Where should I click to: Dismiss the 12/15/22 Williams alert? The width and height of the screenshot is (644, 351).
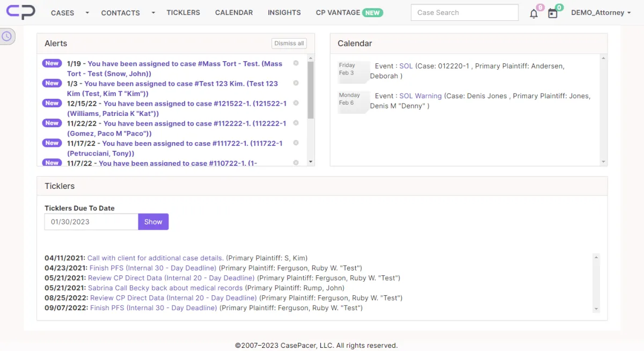(x=296, y=103)
